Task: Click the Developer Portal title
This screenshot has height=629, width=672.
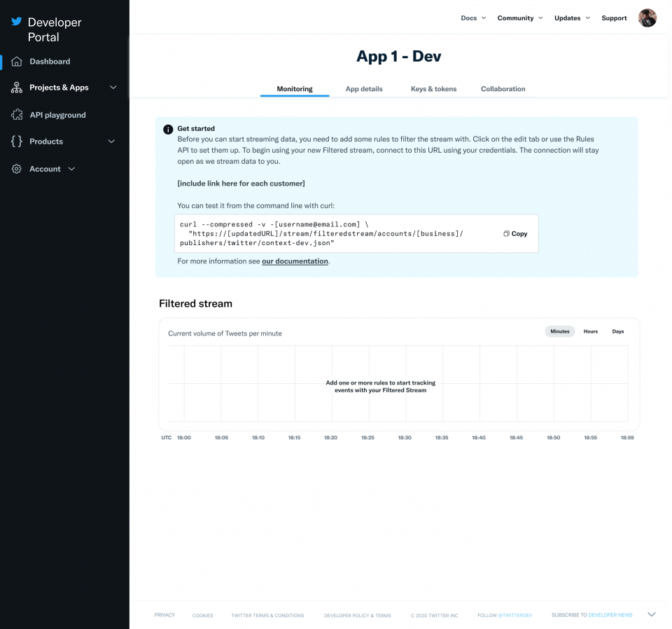Action: pyautogui.click(x=55, y=29)
